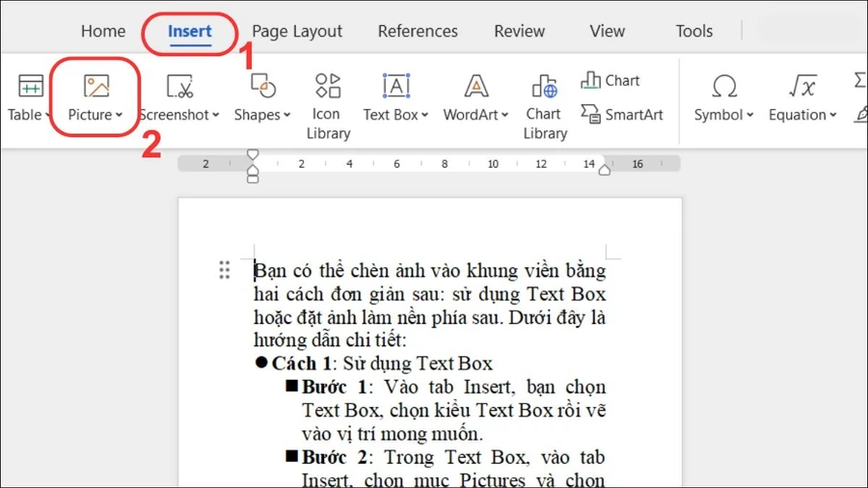Open the Page Layout tab

coord(297,32)
